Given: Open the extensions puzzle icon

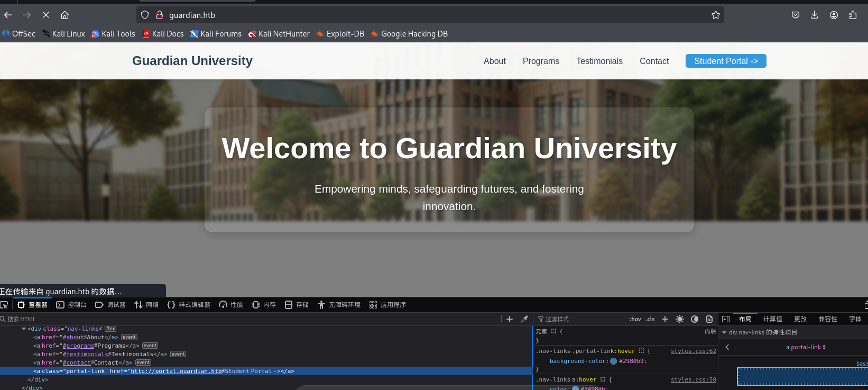Looking at the screenshot, I should [x=853, y=15].
